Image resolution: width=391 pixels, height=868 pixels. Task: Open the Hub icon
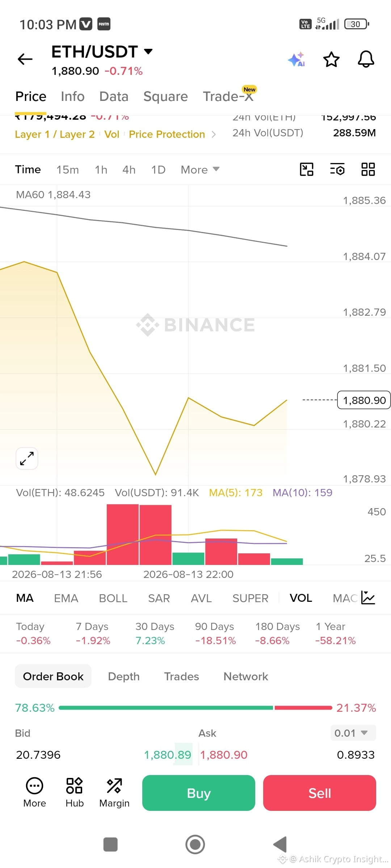point(75,793)
